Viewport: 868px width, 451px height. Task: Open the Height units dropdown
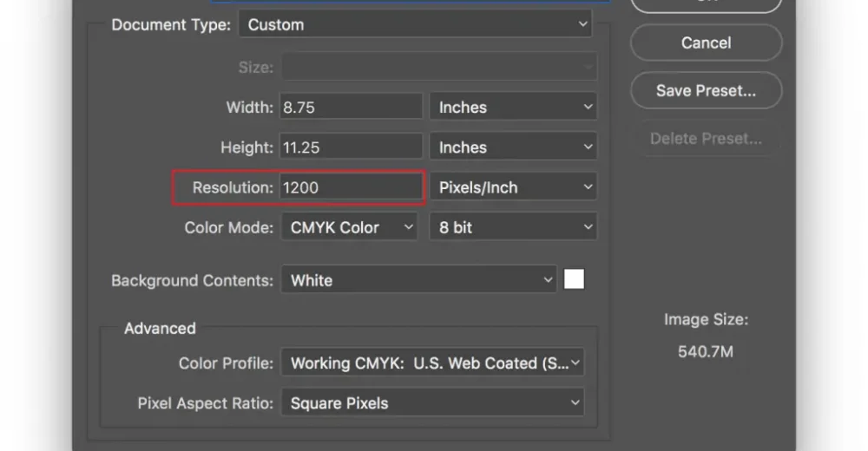(x=512, y=147)
